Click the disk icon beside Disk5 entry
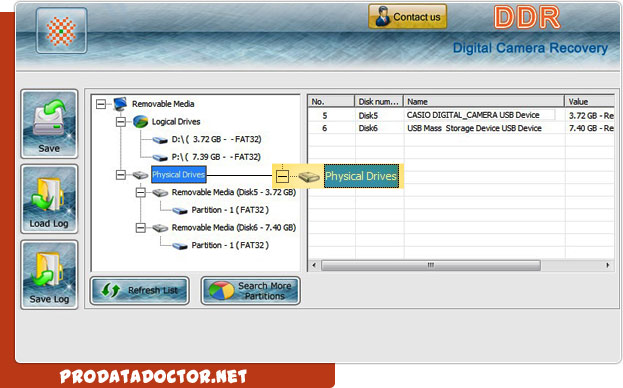This screenshot has width=623, height=388. tap(160, 193)
